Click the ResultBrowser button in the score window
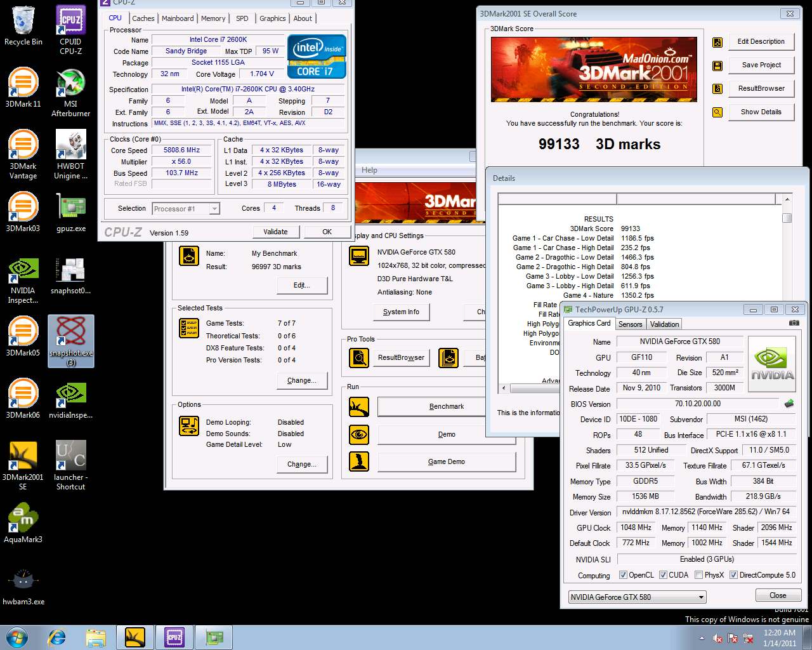 (761, 89)
